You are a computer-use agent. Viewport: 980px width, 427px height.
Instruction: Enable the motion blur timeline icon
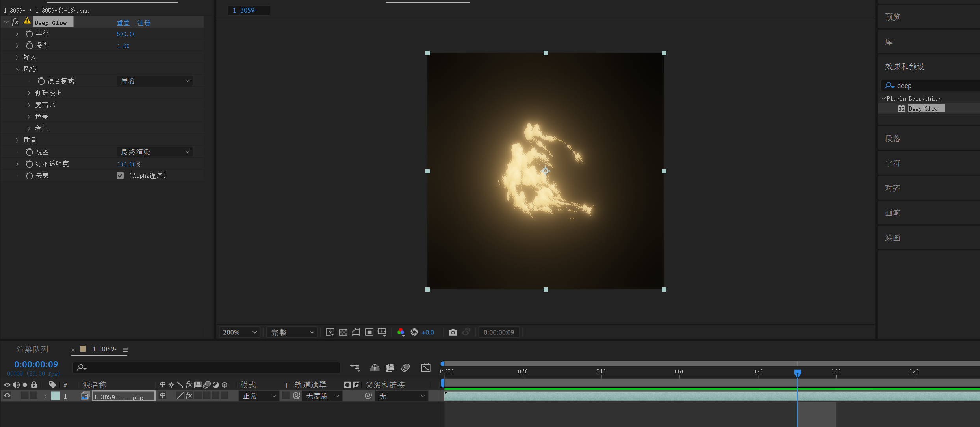(x=406, y=368)
